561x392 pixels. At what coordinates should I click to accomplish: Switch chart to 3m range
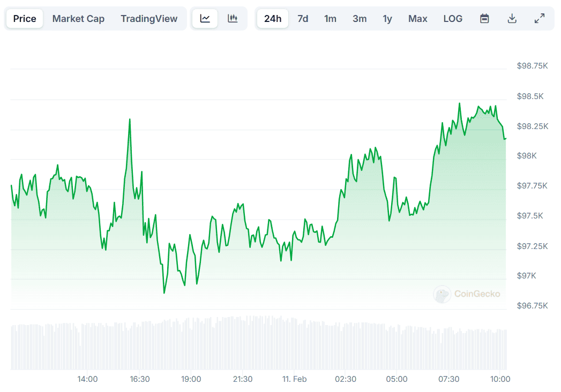(360, 19)
